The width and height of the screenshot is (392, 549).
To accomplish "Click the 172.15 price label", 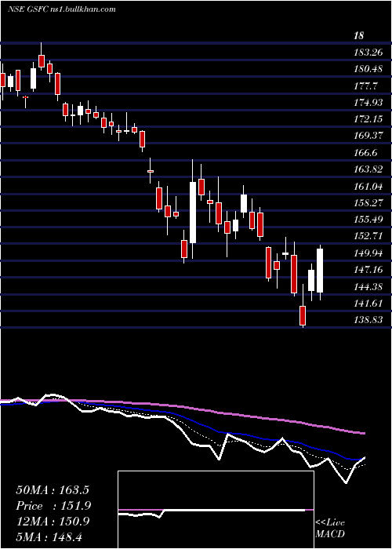I will click(x=368, y=119).
